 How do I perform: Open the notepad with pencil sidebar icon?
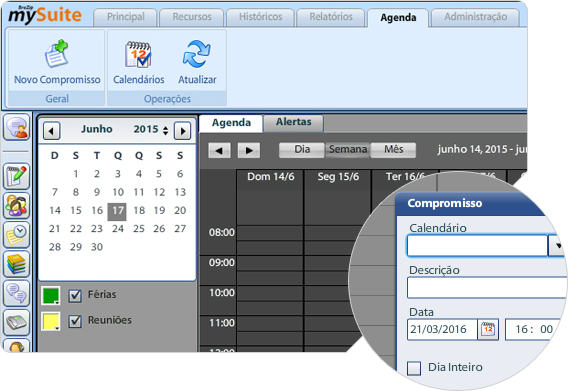(x=16, y=176)
